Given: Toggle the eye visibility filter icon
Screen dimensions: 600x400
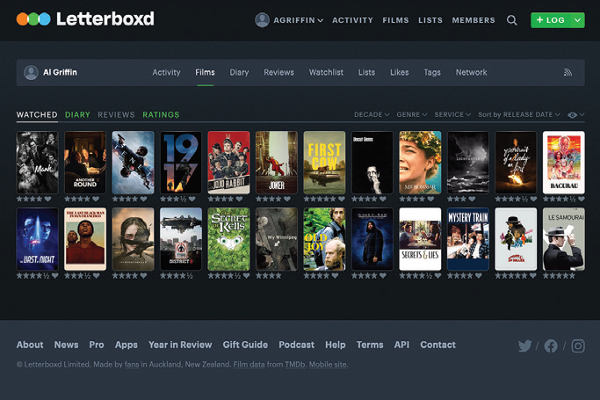Looking at the screenshot, I should click(x=572, y=115).
